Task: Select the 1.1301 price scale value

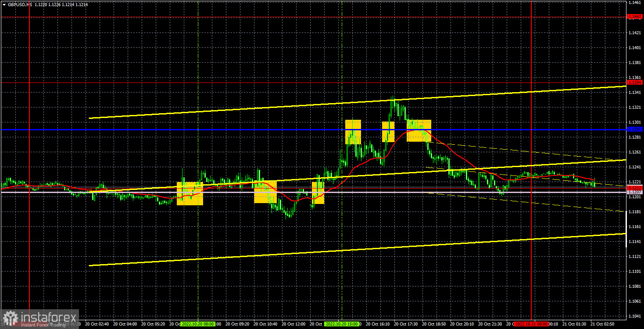Action: (635, 122)
